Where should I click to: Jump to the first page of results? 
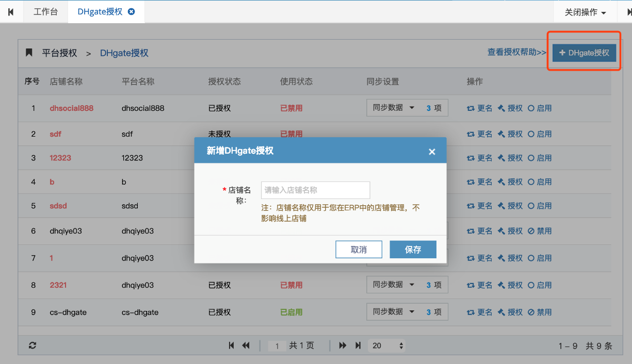(x=232, y=345)
